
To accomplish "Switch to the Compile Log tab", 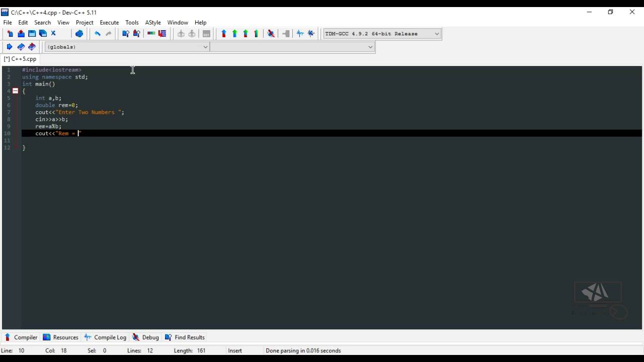I will [x=105, y=337].
